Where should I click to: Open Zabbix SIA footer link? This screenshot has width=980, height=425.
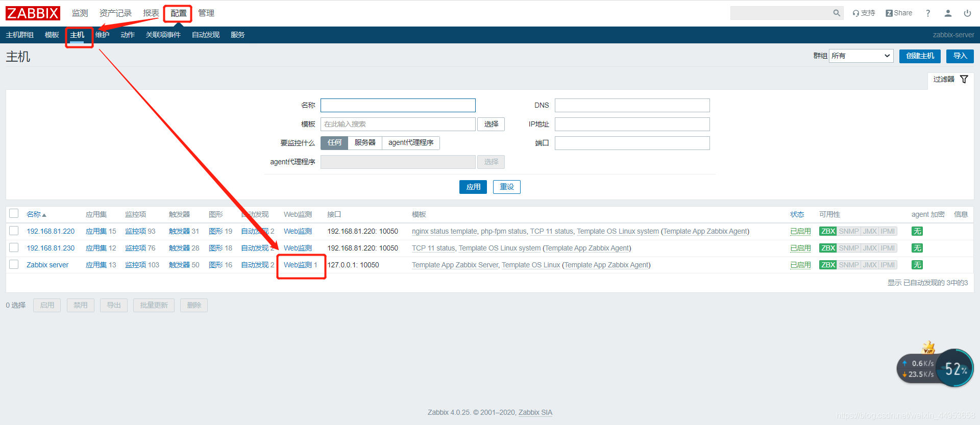coord(535,413)
